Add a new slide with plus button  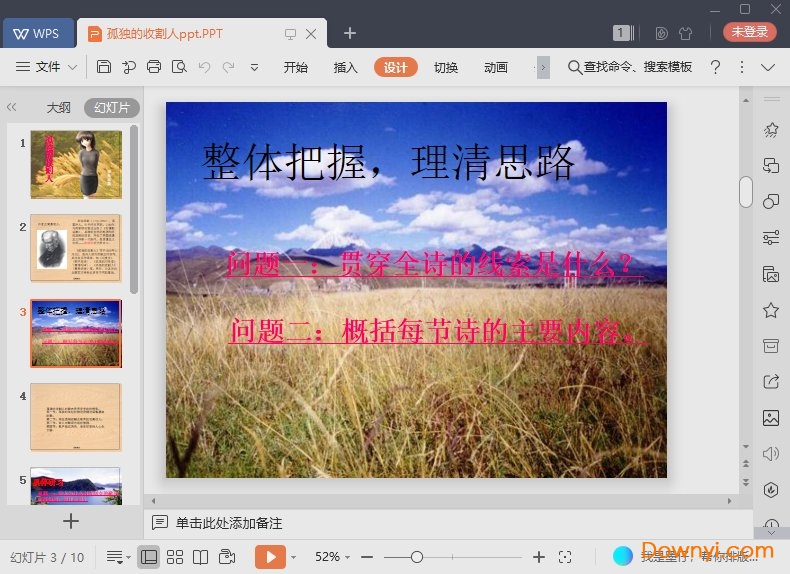click(71, 520)
